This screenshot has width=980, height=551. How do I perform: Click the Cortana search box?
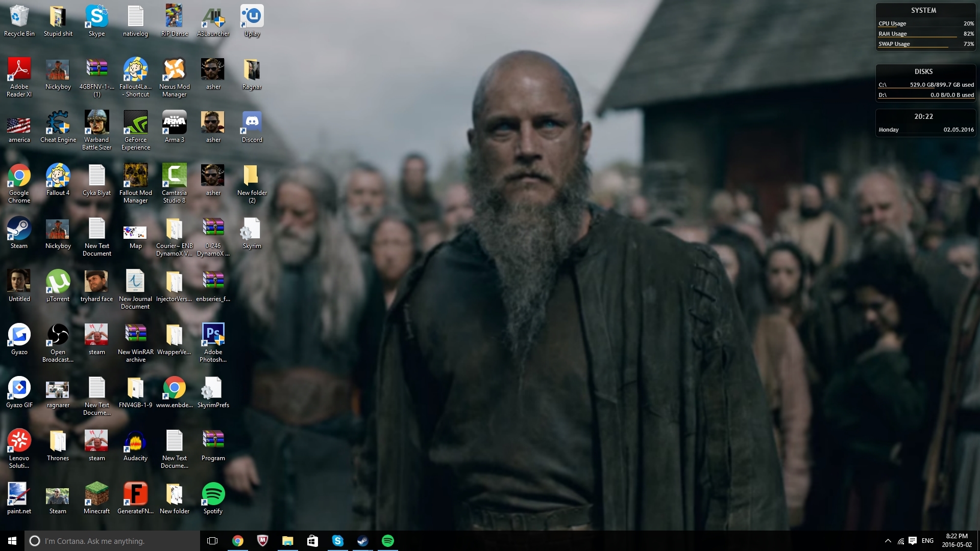112,541
